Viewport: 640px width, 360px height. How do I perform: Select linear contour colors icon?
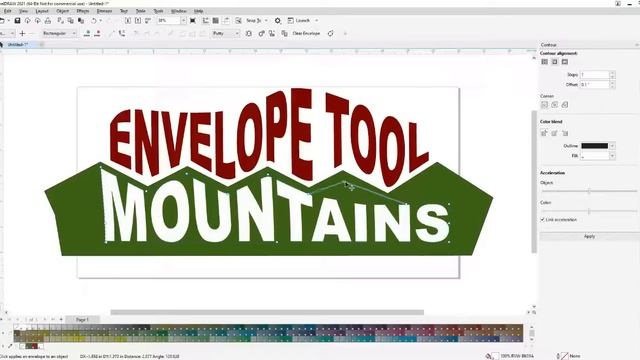point(544,133)
